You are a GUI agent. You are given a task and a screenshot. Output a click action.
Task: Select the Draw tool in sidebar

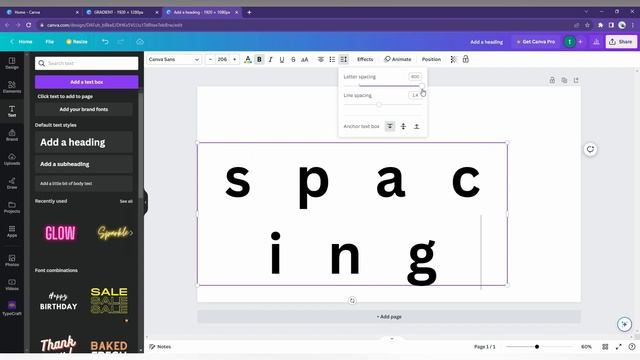tap(12, 183)
